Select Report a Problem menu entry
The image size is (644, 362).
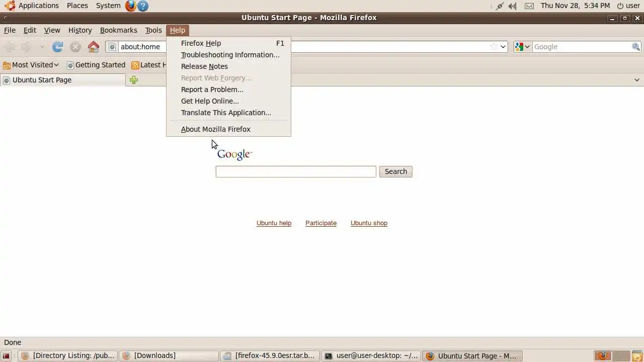click(x=228, y=89)
